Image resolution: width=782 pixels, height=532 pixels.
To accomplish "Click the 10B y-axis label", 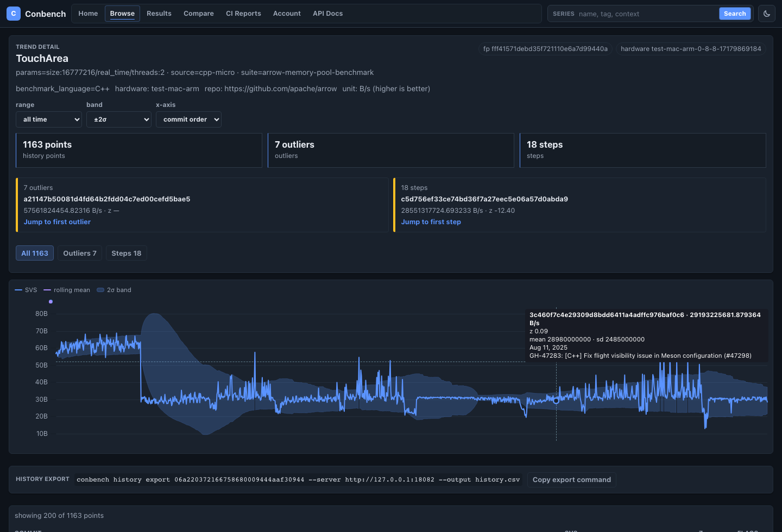I will coord(42,434).
